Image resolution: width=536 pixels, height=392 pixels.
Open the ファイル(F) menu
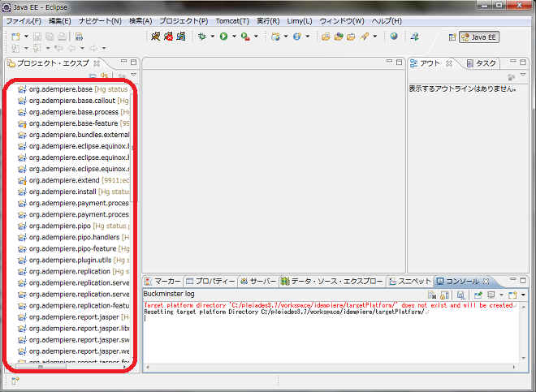point(24,21)
